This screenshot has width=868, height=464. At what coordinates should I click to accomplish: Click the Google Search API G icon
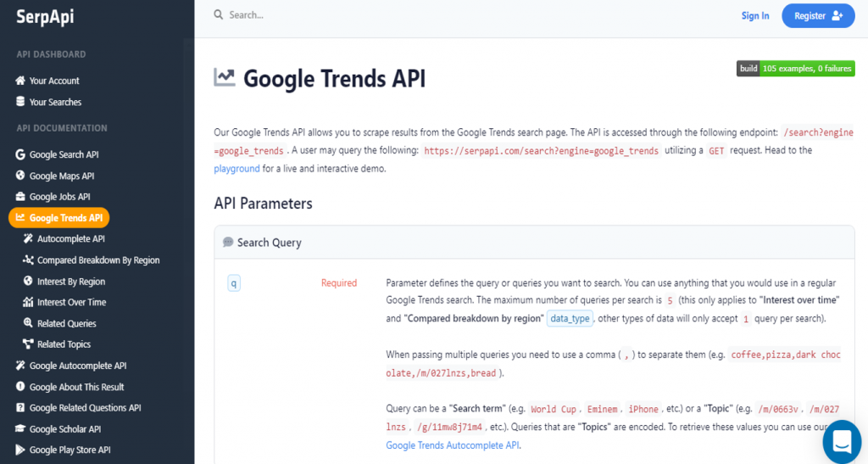(x=20, y=154)
